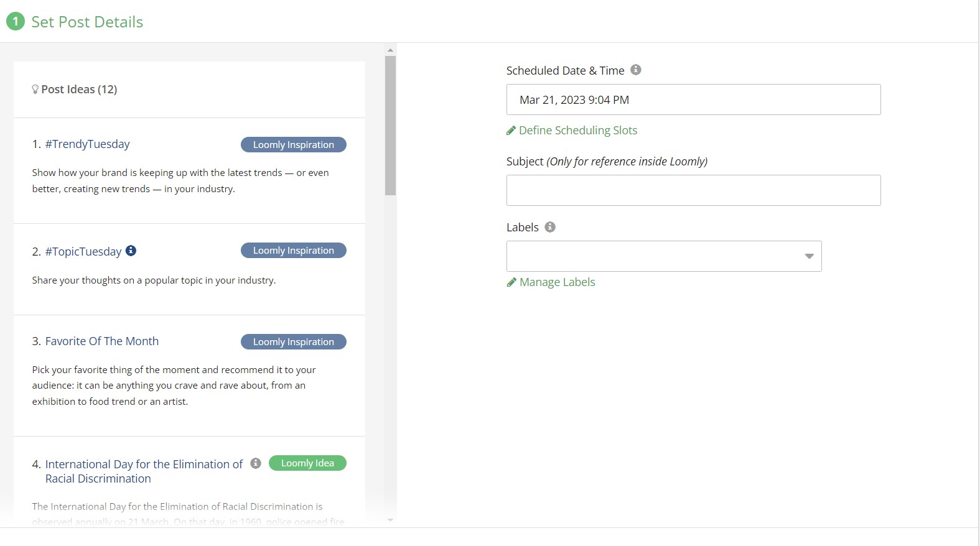Click the Scheduled Date & Time field

click(693, 99)
